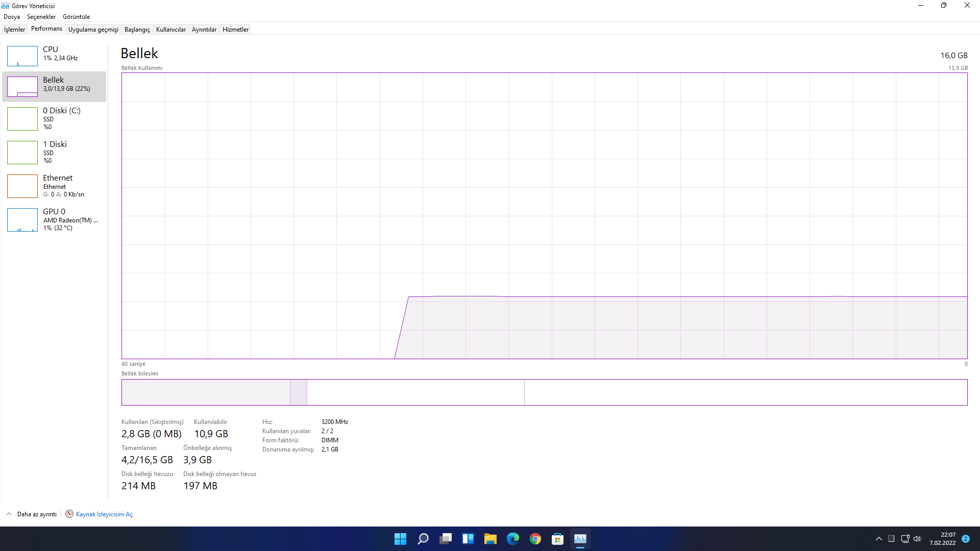Select the GPU 0 AMD Radeon graph
The width and height of the screenshot is (980, 551).
[22, 220]
